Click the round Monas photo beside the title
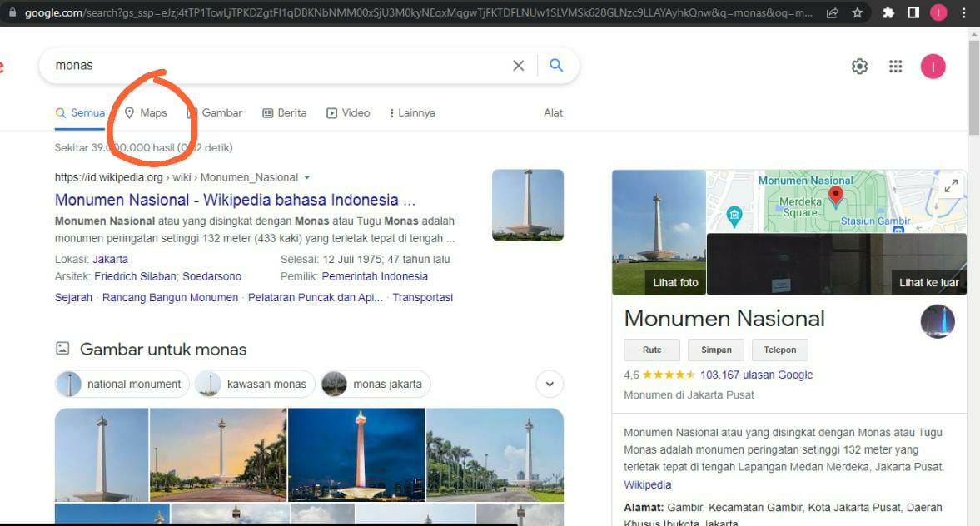980x526 pixels. coord(938,321)
